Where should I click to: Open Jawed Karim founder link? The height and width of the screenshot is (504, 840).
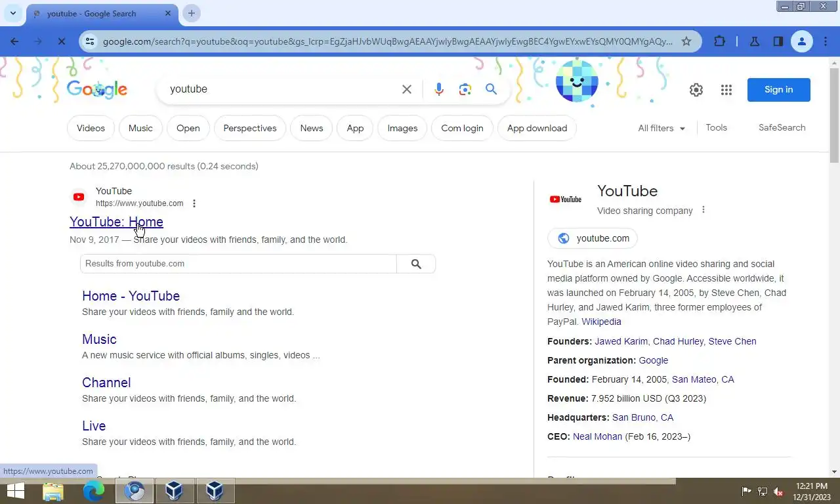tap(621, 341)
